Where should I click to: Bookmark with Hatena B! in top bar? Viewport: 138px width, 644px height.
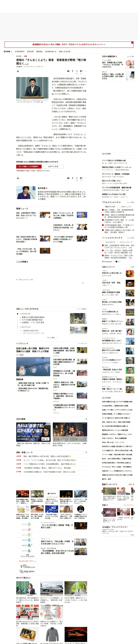pyautogui.click(x=81, y=71)
